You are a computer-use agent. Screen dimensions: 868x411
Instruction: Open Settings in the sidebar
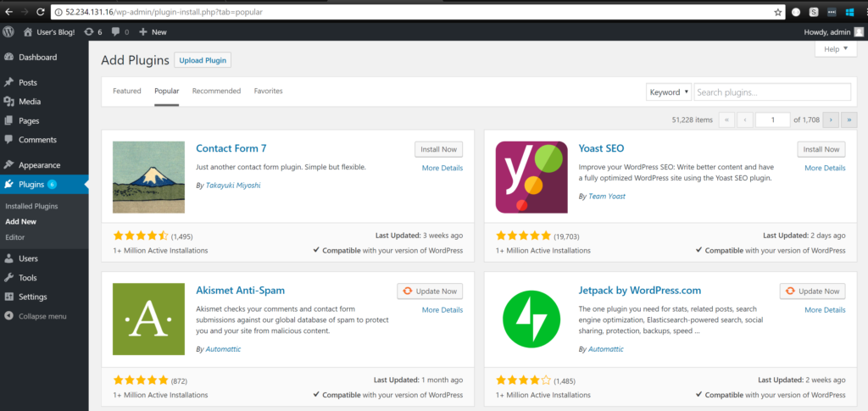(x=33, y=297)
